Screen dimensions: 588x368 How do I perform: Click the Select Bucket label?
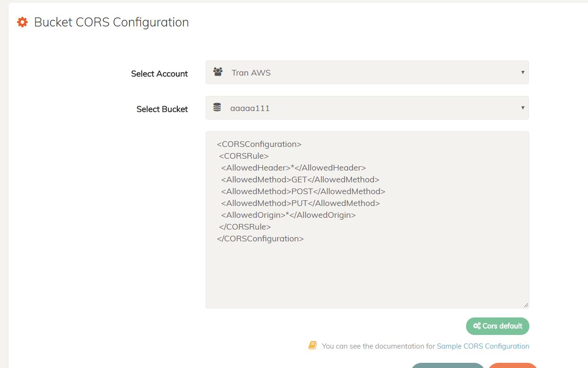(x=162, y=109)
